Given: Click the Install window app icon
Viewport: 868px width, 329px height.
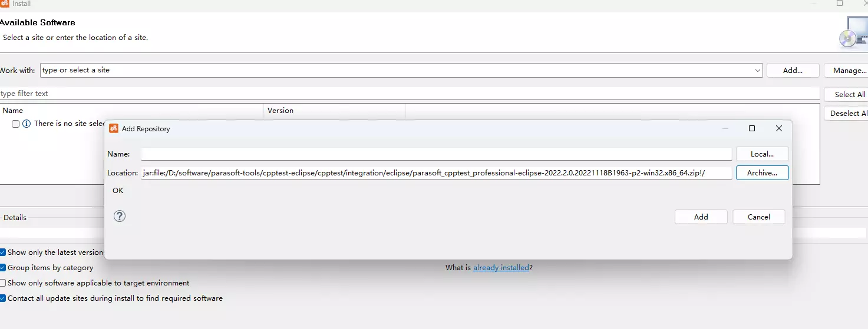Looking at the screenshot, I should (5, 4).
